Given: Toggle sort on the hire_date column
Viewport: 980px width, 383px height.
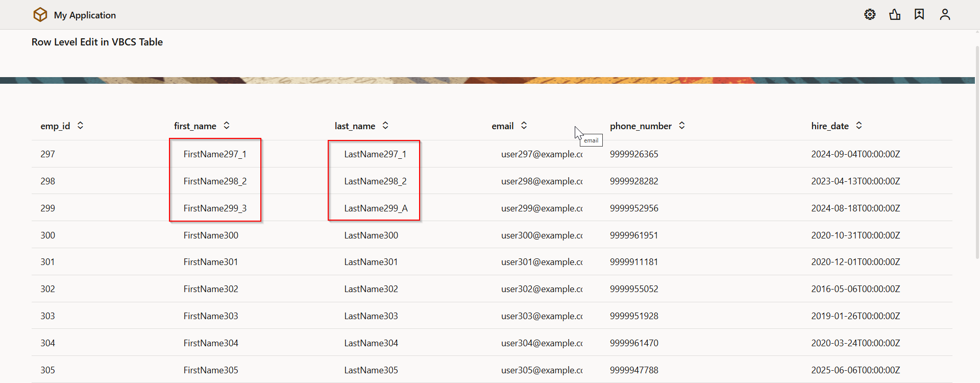Looking at the screenshot, I should coord(859,126).
